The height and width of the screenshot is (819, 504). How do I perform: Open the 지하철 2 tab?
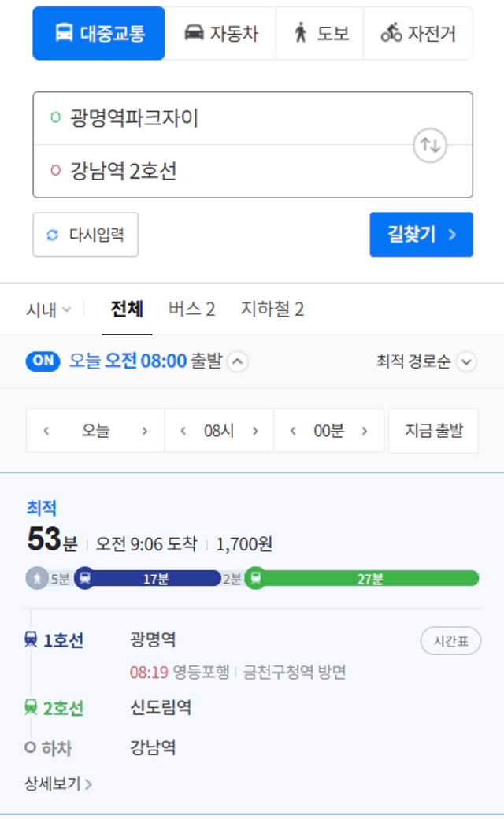[x=272, y=309]
